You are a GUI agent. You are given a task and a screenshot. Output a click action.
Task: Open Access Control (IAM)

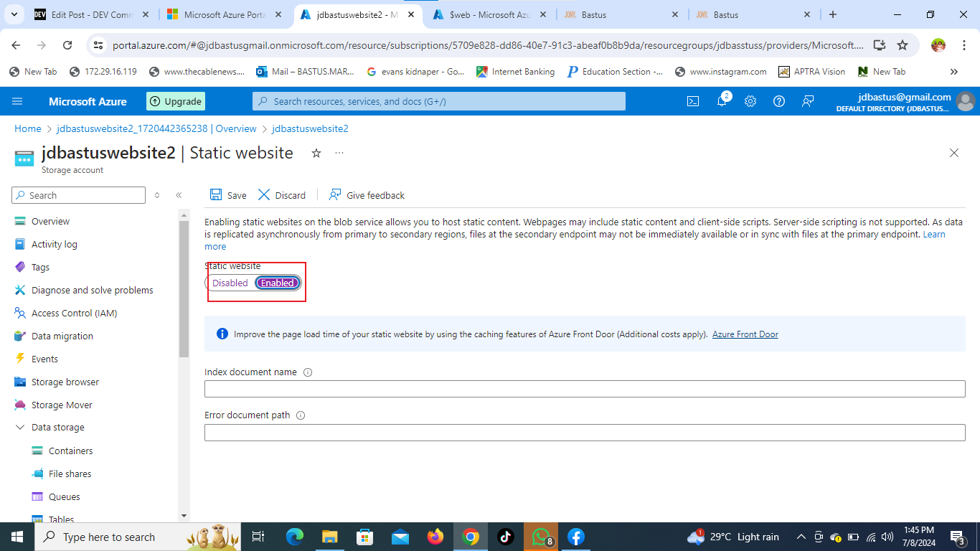(x=74, y=314)
